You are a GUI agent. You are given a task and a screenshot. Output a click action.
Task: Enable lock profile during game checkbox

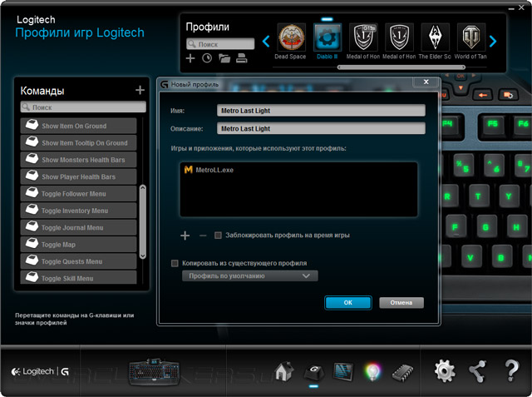(218, 235)
